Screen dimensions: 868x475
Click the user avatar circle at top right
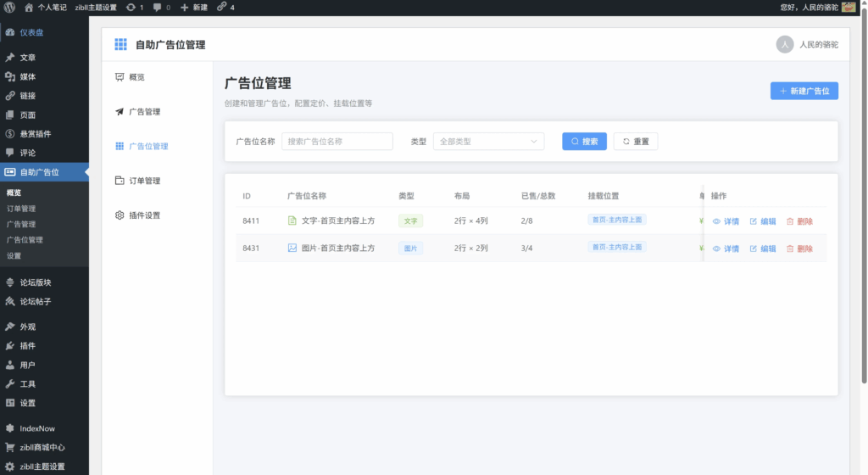(x=785, y=45)
